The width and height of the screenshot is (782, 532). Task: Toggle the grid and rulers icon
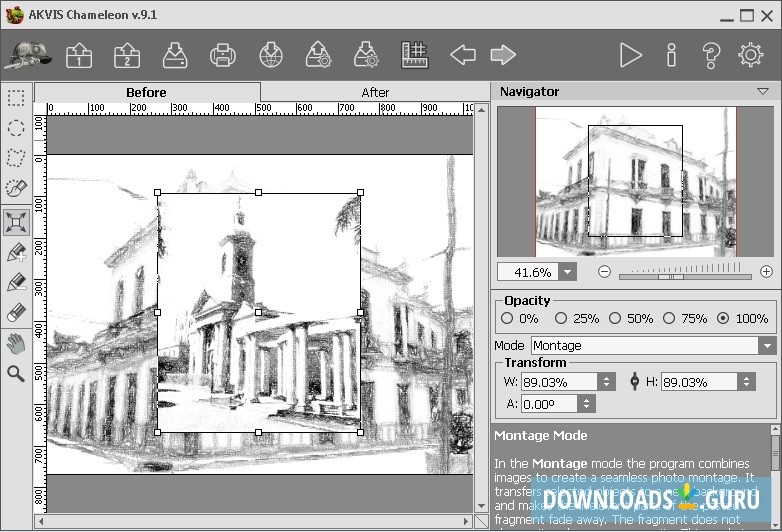click(x=415, y=55)
